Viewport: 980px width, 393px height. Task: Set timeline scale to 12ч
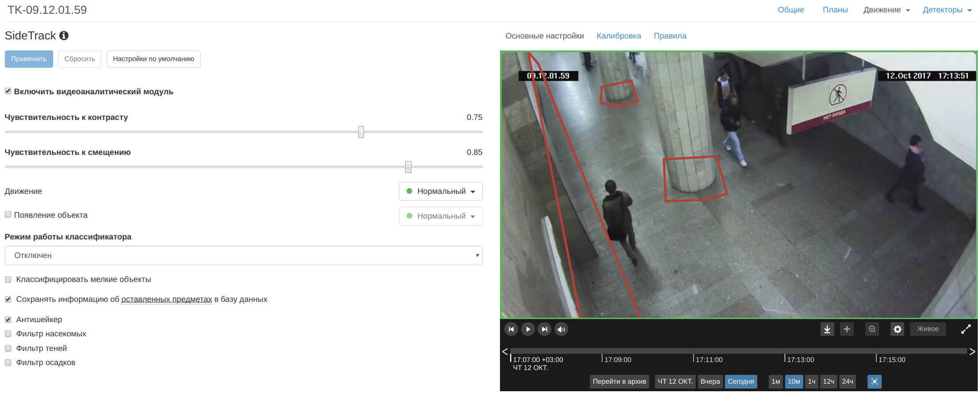(829, 381)
